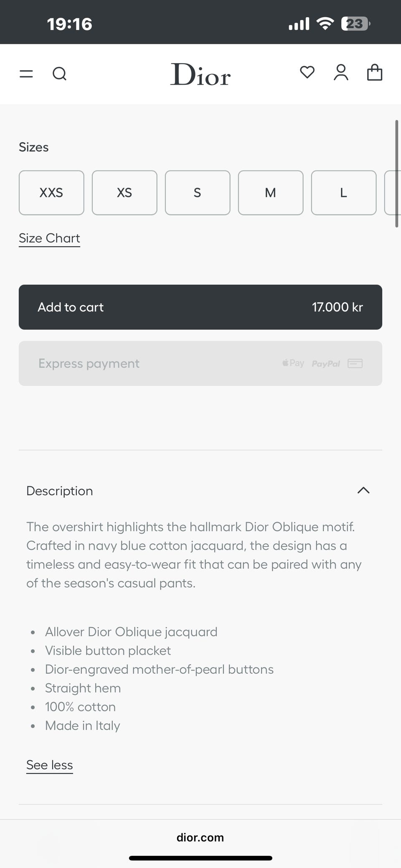Viewport: 401px width, 868px height.
Task: Open the shopping bag icon
Action: pos(374,73)
